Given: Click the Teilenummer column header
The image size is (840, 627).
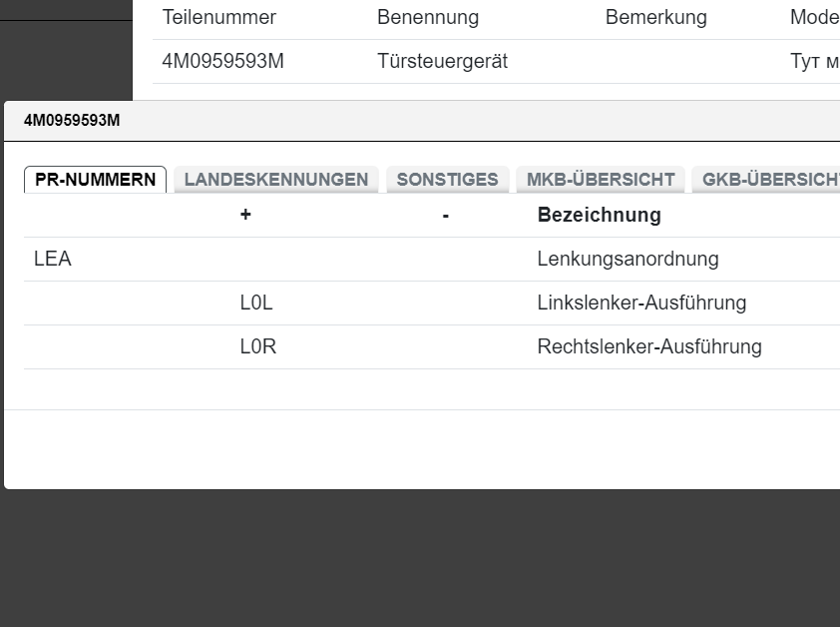Looking at the screenshot, I should (218, 18).
